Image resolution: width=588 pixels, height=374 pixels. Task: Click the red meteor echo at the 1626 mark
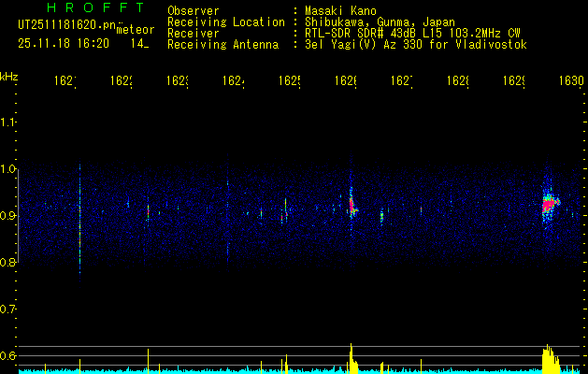[x=352, y=206]
